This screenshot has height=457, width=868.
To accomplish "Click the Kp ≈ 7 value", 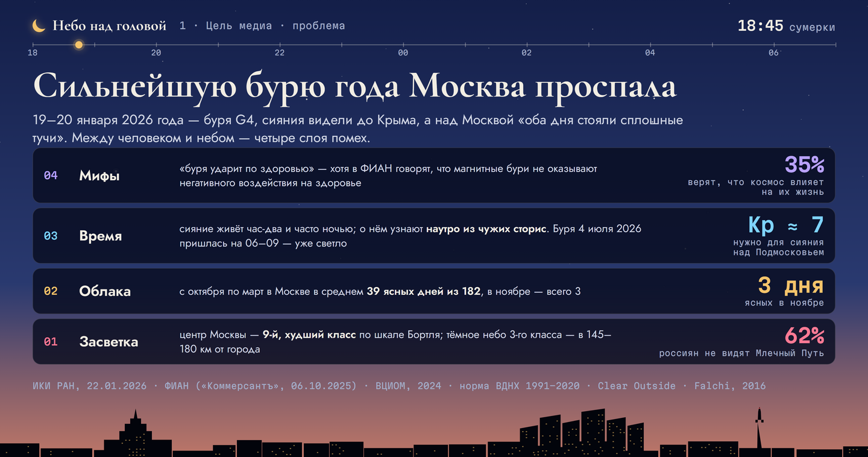I will coord(786,224).
